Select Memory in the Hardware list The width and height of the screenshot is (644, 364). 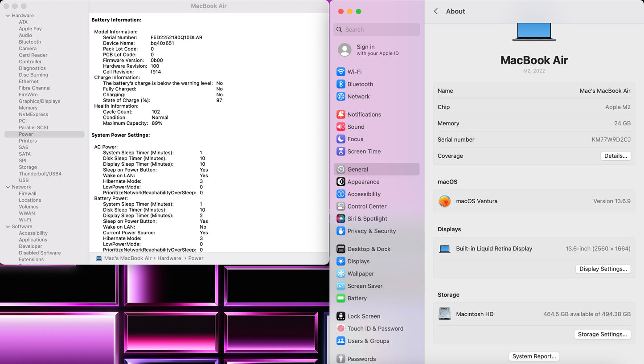click(28, 108)
